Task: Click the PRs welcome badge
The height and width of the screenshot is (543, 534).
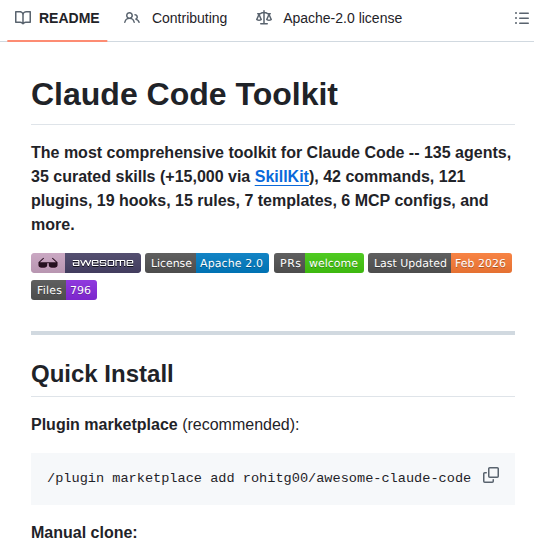Action: pos(319,263)
